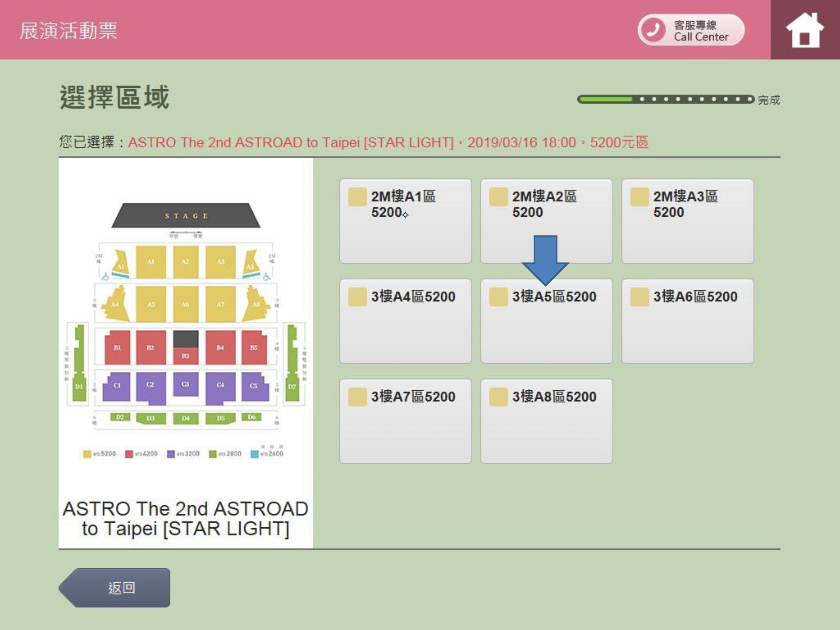Click green section D4 on the seat map
The image size is (840, 630).
point(186,419)
